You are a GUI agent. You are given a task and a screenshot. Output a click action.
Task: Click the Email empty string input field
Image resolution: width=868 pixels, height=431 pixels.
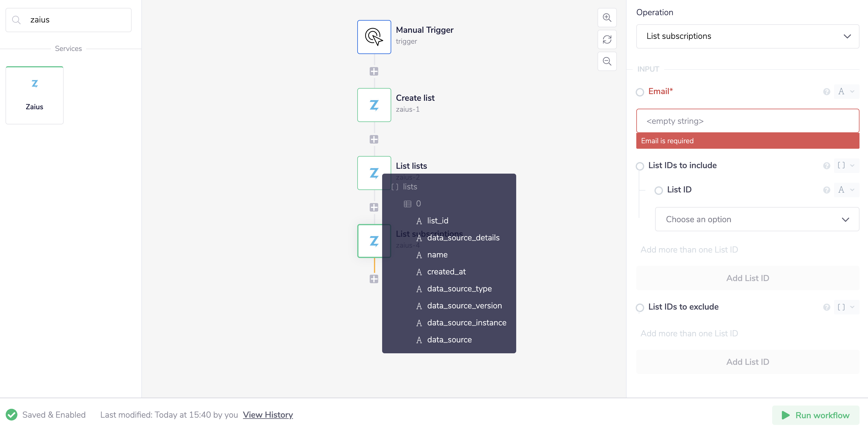point(747,121)
